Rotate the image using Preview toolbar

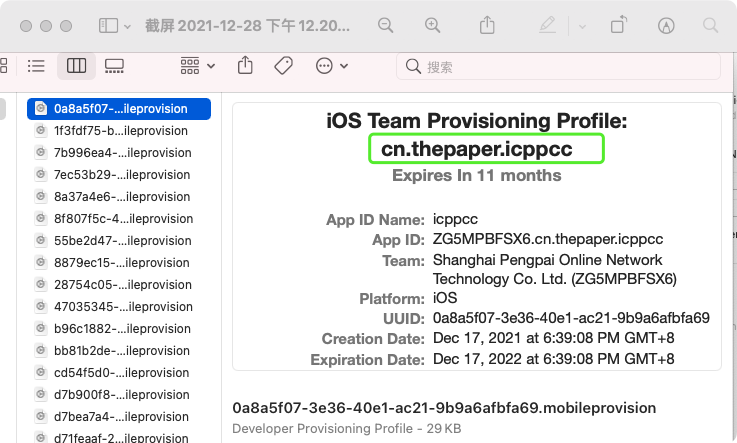click(619, 25)
